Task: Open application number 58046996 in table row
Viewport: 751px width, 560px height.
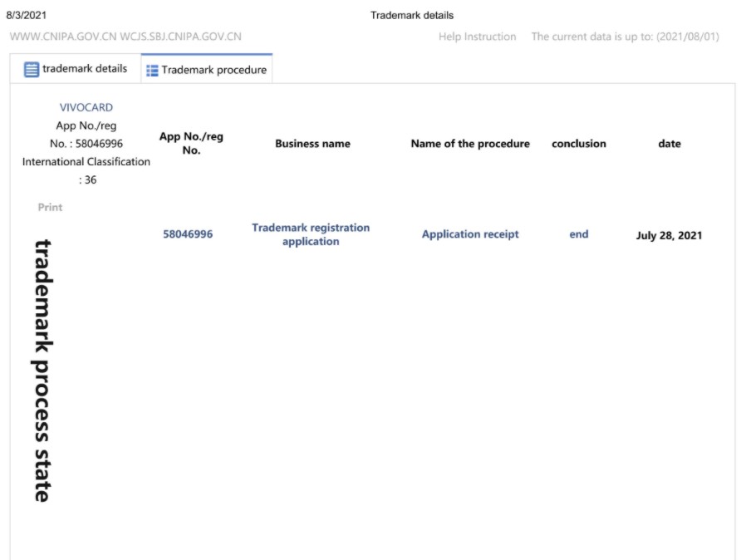Action: click(x=188, y=234)
